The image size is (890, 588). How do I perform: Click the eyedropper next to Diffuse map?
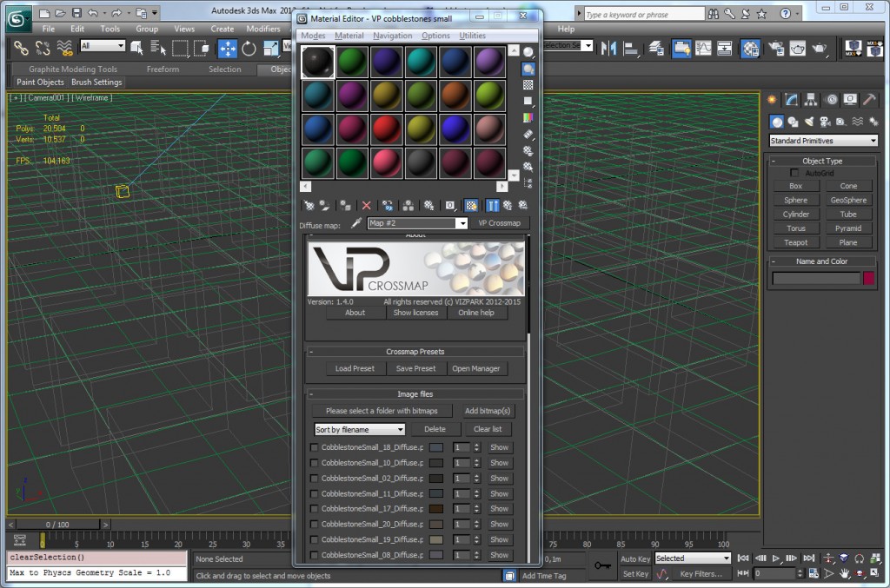[x=356, y=223]
